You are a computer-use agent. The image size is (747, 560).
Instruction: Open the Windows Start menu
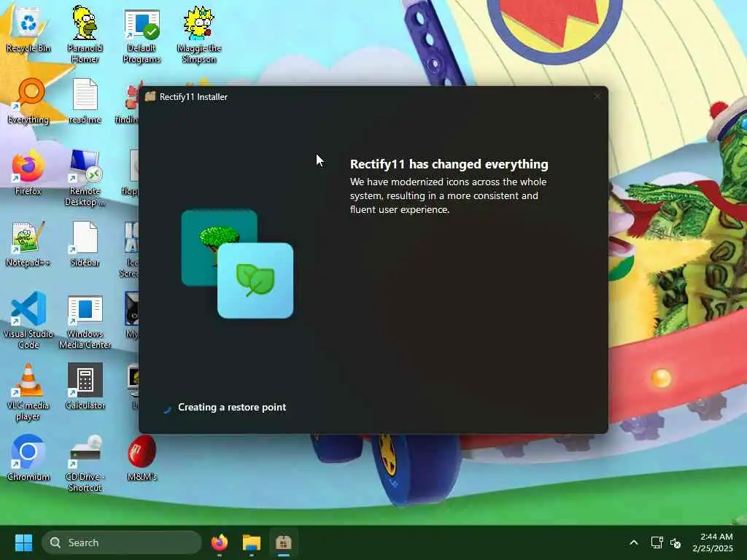[23, 542]
